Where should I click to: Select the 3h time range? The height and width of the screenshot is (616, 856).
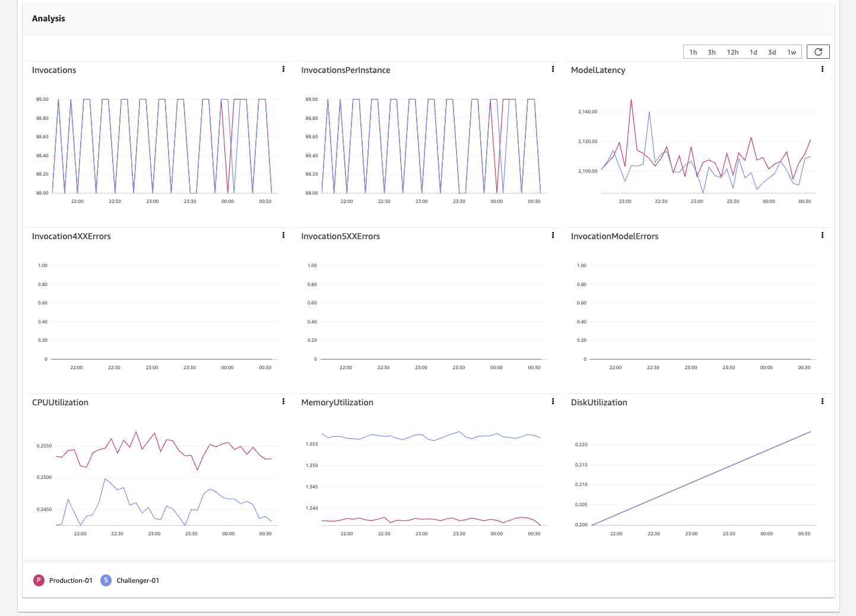click(x=712, y=52)
